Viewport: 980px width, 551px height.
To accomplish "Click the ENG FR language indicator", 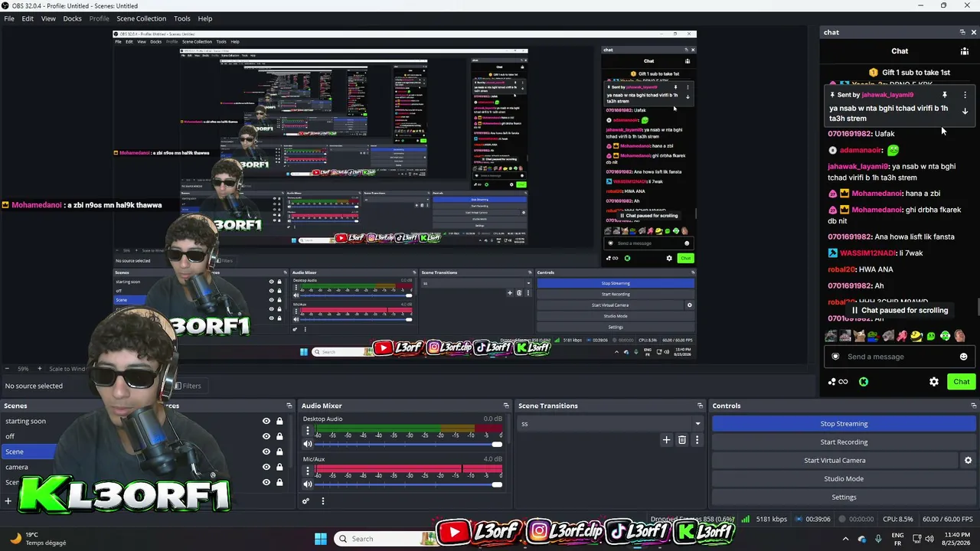I will (x=897, y=539).
